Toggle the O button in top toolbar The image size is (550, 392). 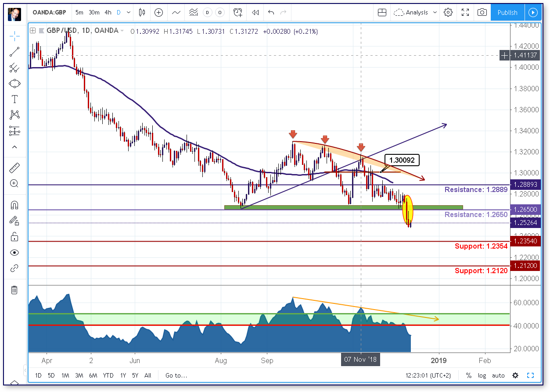(220, 12)
